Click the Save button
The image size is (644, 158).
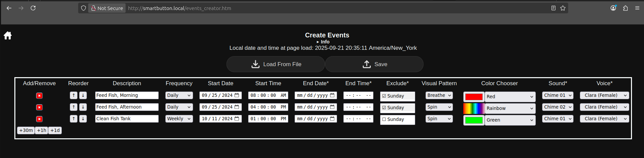point(374,64)
